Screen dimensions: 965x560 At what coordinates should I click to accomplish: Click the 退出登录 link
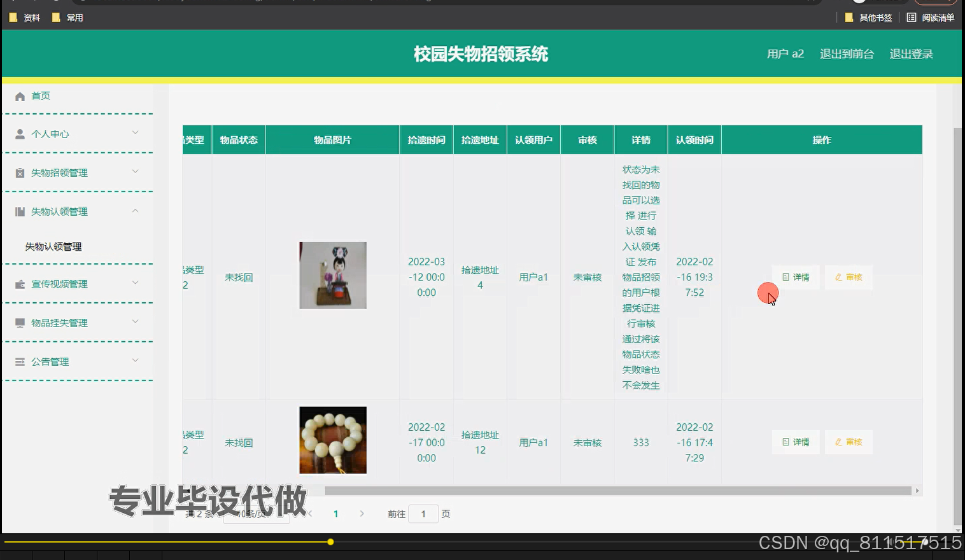(911, 54)
